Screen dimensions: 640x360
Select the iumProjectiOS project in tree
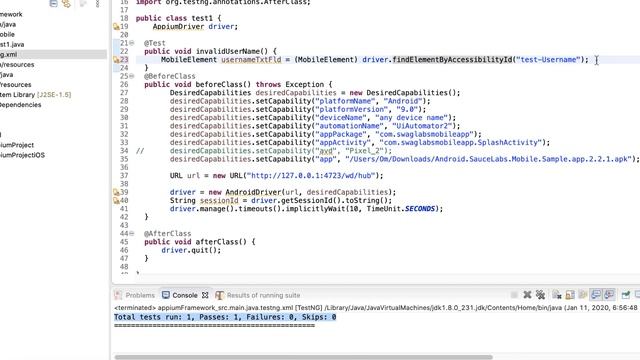tap(22, 155)
